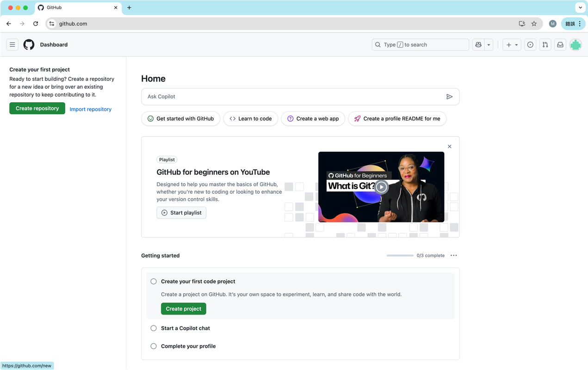Open a new browser tab
This screenshot has height=370, width=588.
click(x=129, y=7)
